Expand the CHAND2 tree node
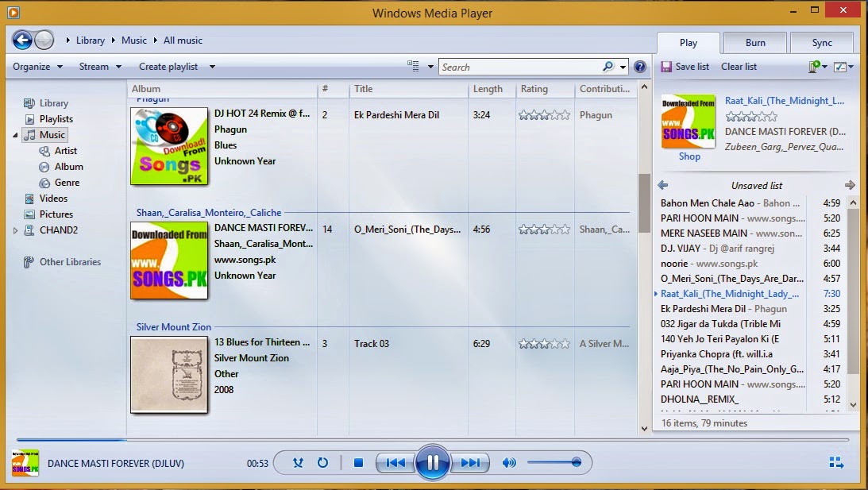The height and width of the screenshot is (490, 868). (x=16, y=230)
